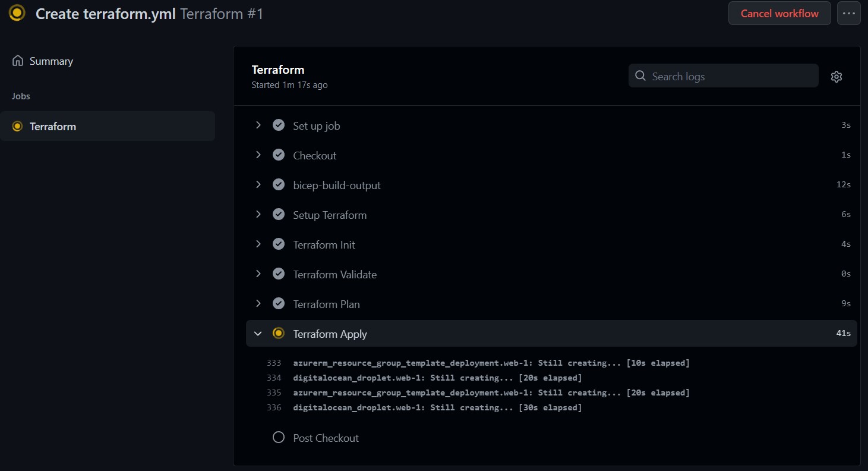Image resolution: width=868 pixels, height=471 pixels.
Task: Expand the bicep-build-output step
Action: coord(258,185)
